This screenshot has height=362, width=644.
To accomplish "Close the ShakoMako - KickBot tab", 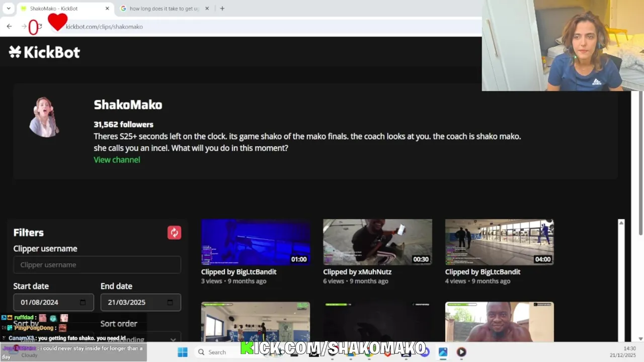I will 107,9.
